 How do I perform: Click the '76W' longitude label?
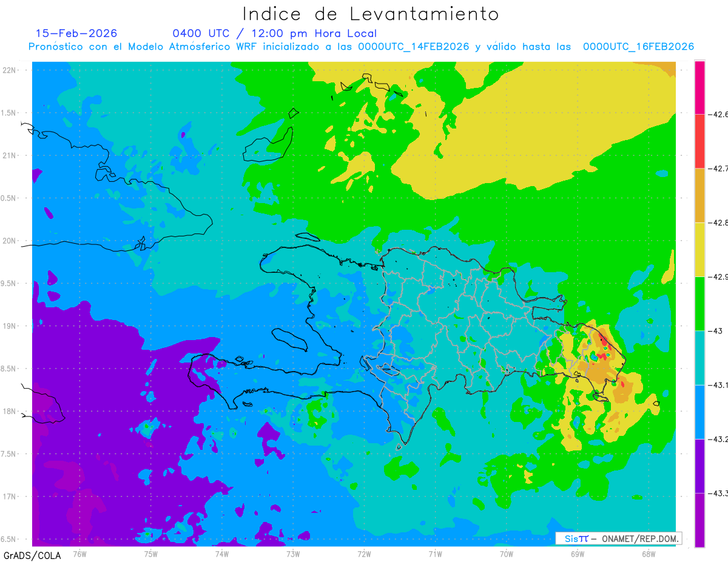tap(79, 554)
